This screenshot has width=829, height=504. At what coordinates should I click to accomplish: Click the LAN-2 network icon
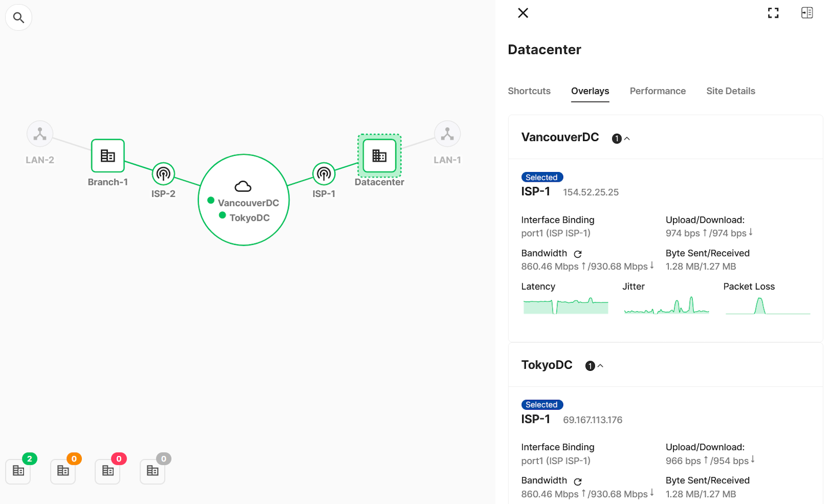(39, 133)
